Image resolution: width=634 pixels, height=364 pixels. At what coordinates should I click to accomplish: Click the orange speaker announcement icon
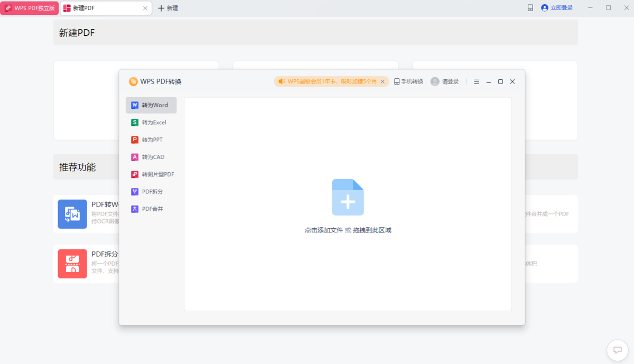click(x=282, y=82)
